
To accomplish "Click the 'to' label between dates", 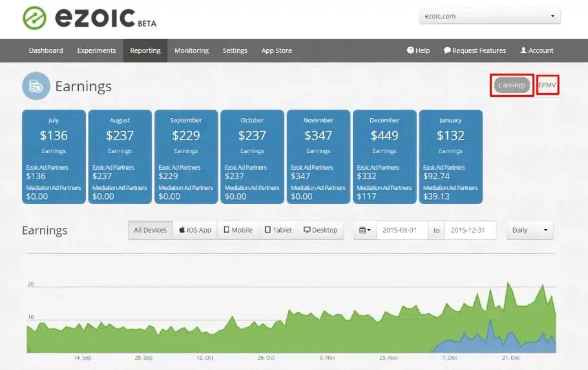I will pyautogui.click(x=437, y=230).
